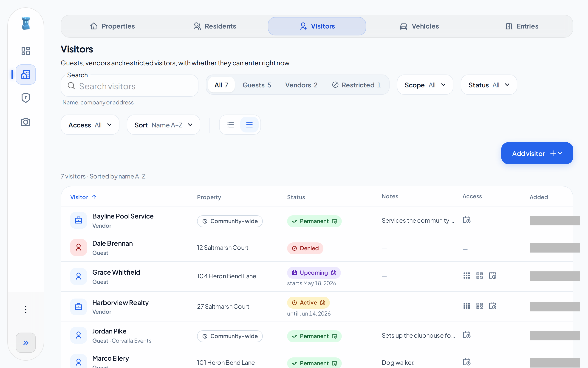Filter visitors by All 7
The height and width of the screenshot is (368, 588).
point(221,85)
